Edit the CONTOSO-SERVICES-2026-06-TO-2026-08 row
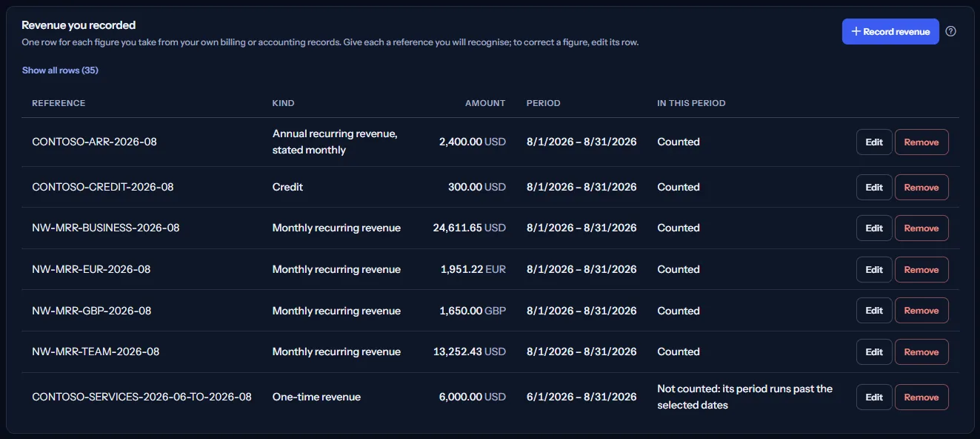Screen dimensions: 980x439 pyautogui.click(x=874, y=397)
